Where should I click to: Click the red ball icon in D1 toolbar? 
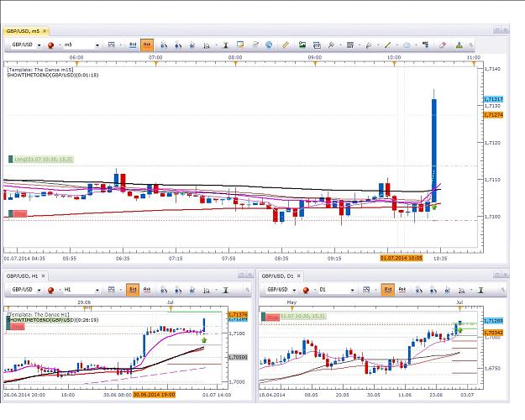(x=306, y=290)
